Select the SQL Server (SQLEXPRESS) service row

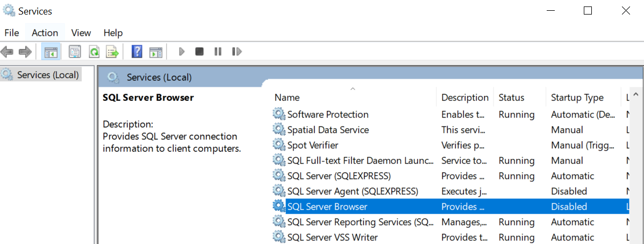[339, 176]
